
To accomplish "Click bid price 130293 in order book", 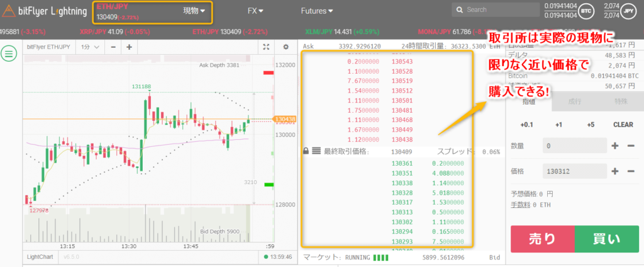I will pyautogui.click(x=402, y=241).
